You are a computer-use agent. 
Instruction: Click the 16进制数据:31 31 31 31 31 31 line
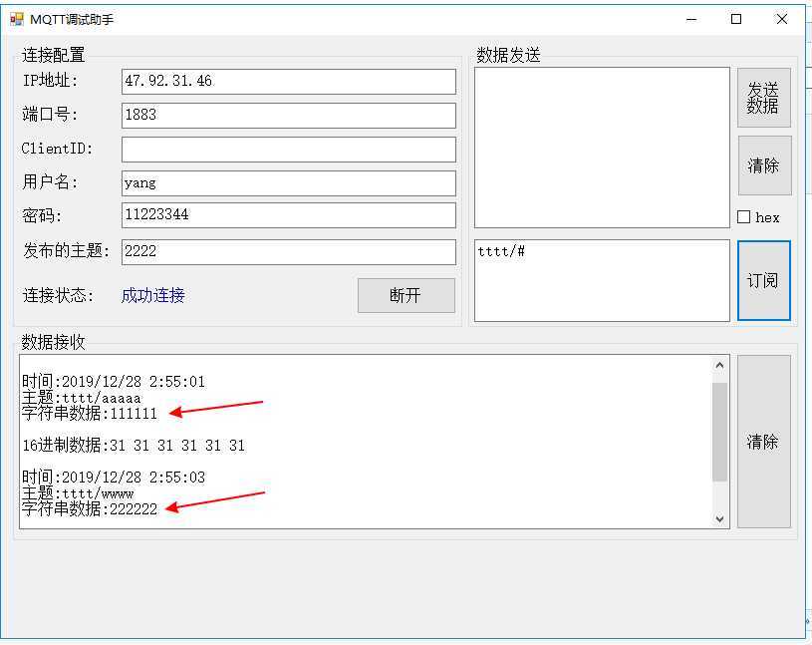134,445
